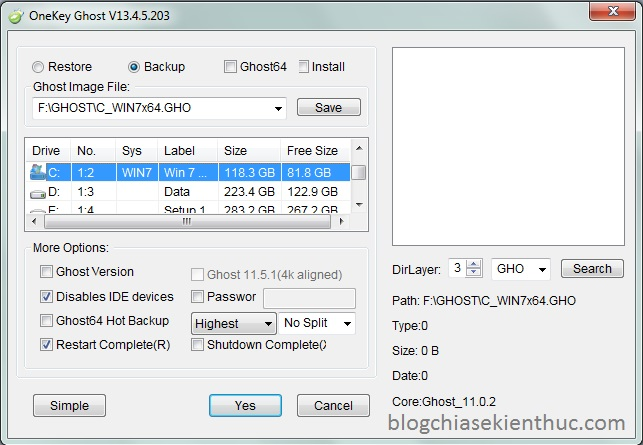Click the Drive column header
The image size is (643, 445).
click(x=48, y=151)
